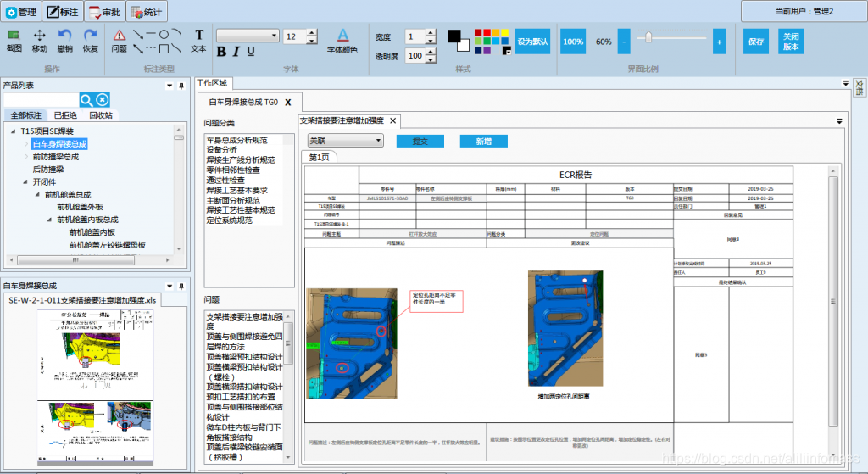
Task: Click the zoom in plus button
Action: (719, 42)
